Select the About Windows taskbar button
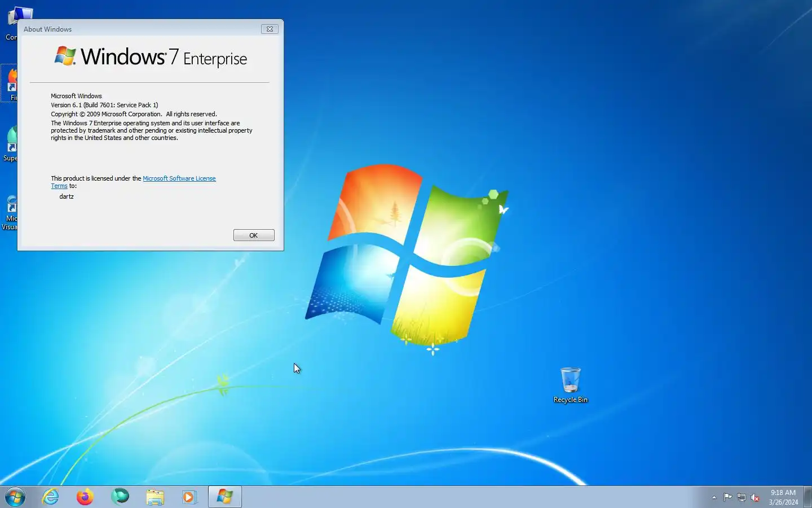The image size is (812, 508). tap(225, 497)
